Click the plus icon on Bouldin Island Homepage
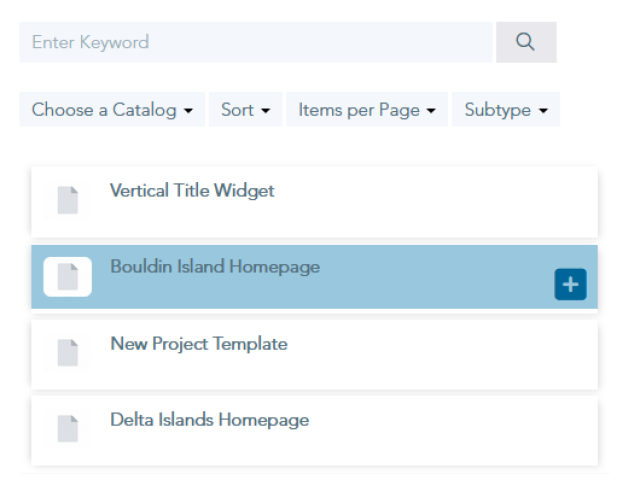Image resolution: width=640 pixels, height=480 pixels. [570, 284]
